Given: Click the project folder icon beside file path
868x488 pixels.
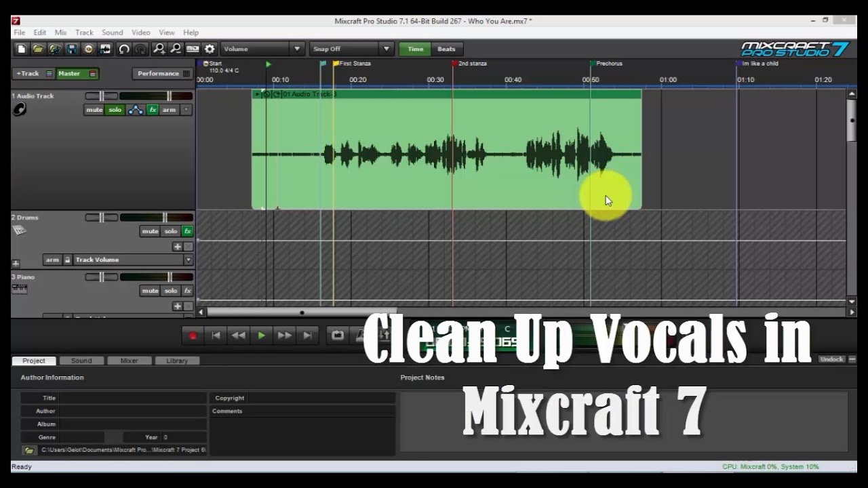Looking at the screenshot, I should click(29, 450).
